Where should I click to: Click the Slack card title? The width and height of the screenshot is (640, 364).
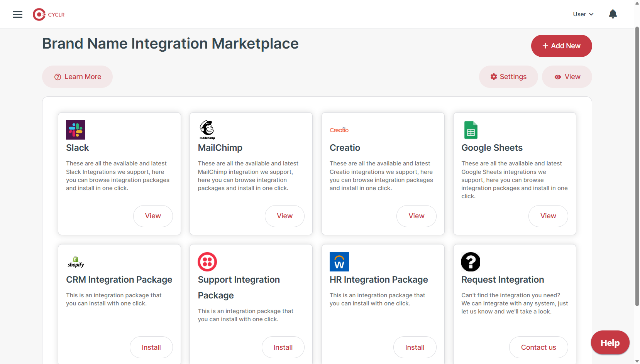point(77,148)
